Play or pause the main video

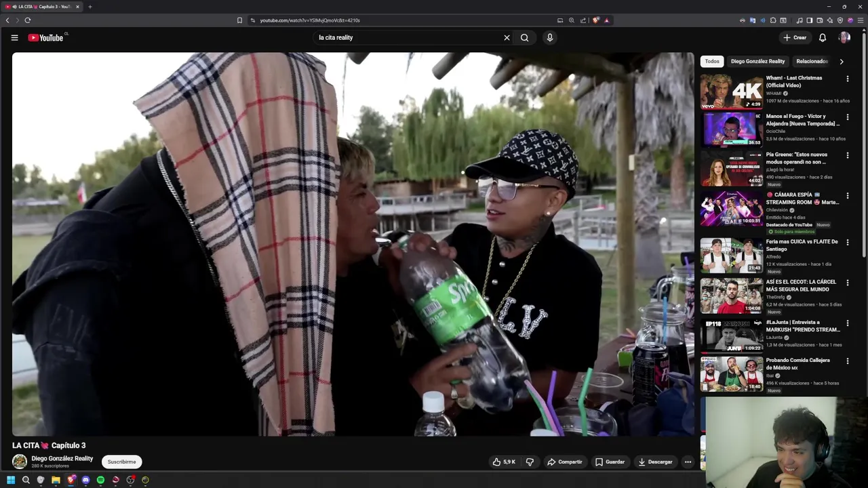[x=353, y=244]
